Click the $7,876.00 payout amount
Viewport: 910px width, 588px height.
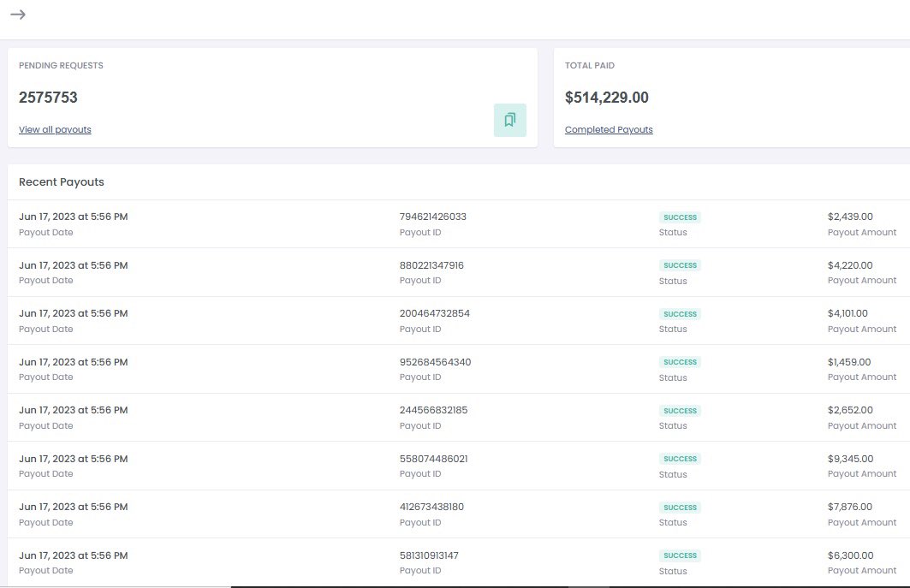[x=849, y=507]
